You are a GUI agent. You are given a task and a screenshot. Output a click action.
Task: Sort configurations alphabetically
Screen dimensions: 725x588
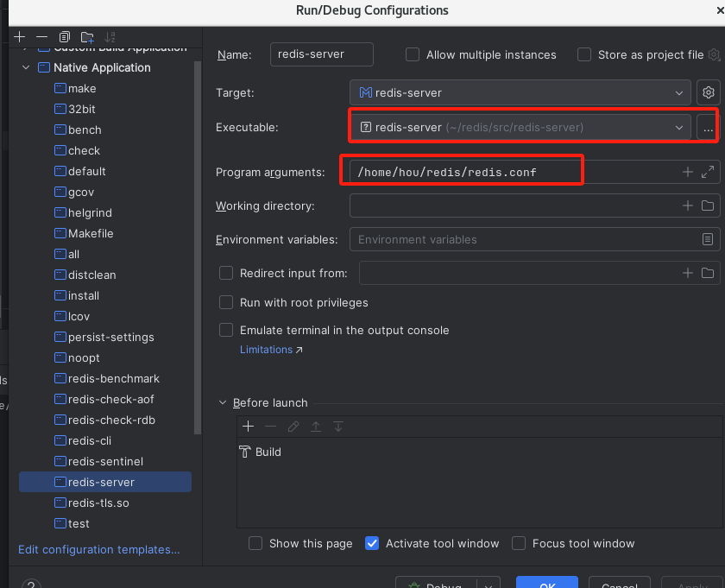pyautogui.click(x=110, y=37)
